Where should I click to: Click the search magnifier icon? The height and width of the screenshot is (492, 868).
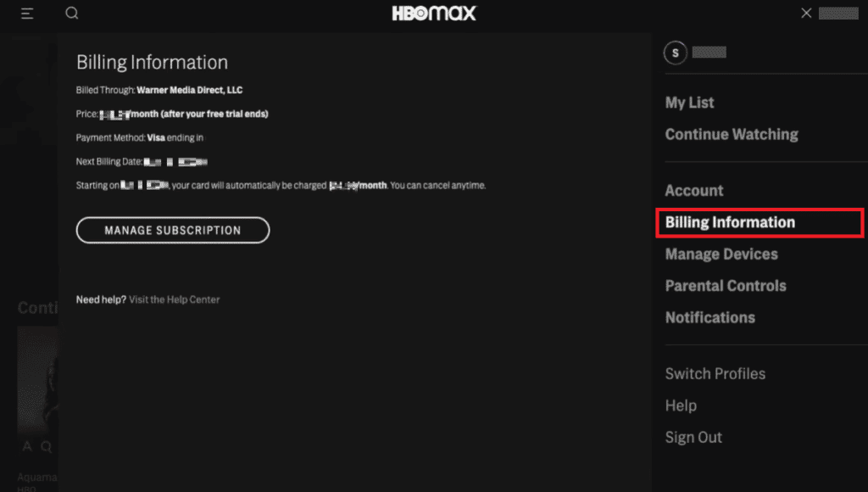[72, 13]
